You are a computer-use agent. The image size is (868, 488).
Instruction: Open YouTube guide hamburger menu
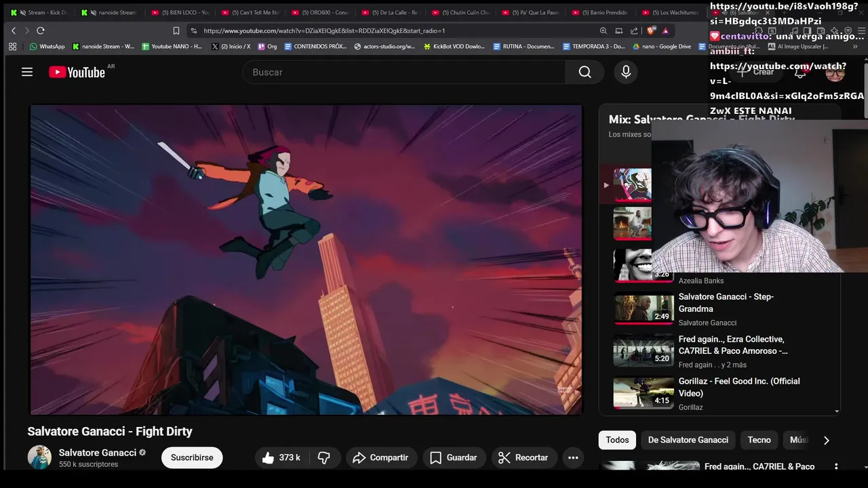click(x=27, y=72)
